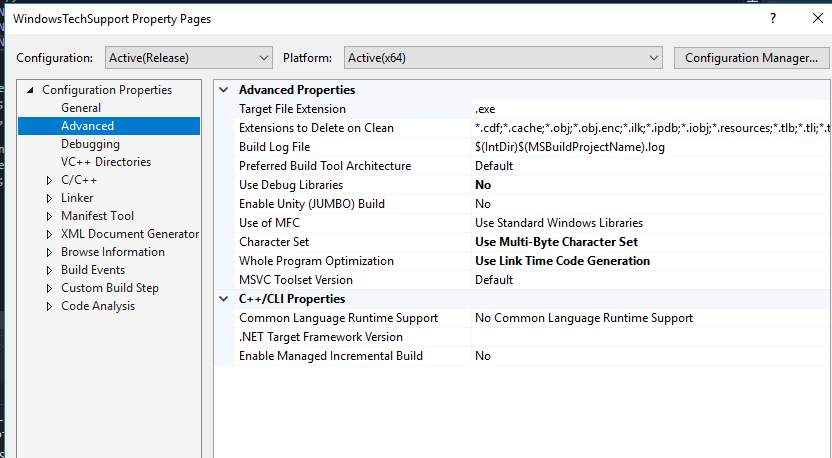
Task: Select the Custom Build Step label
Action: click(x=110, y=288)
